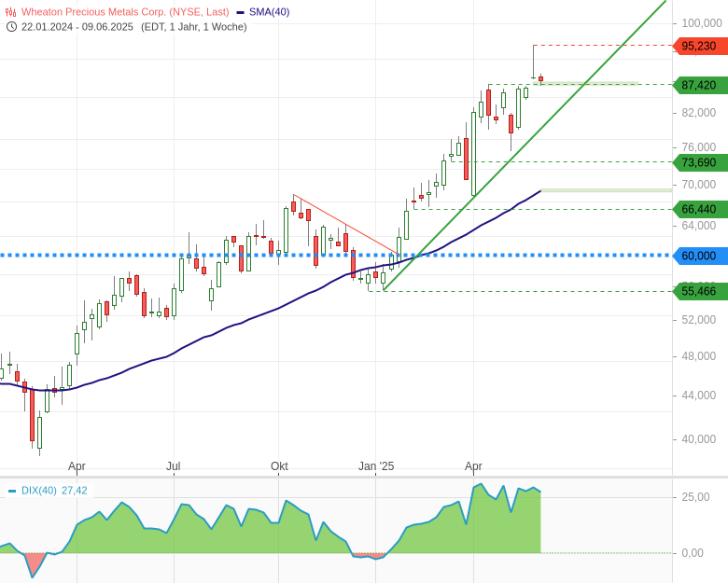728x583 pixels.
Task: Click the candlestick chart icon beside Wheaton title
Action: click(x=10, y=12)
